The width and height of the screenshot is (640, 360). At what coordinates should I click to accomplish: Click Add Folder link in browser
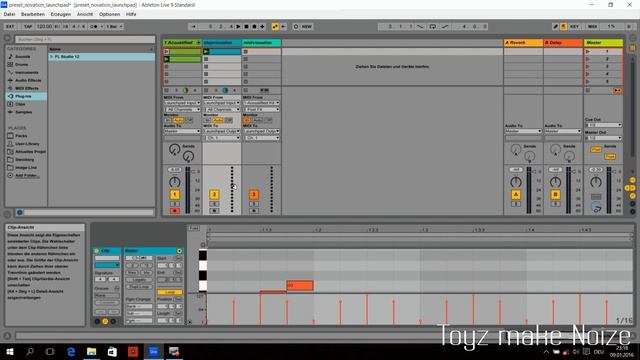[x=27, y=176]
